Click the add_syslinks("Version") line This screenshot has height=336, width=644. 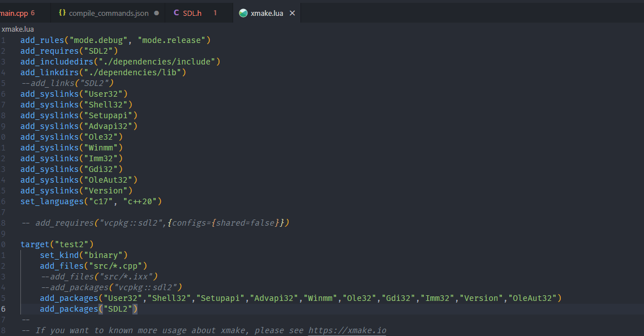76,191
